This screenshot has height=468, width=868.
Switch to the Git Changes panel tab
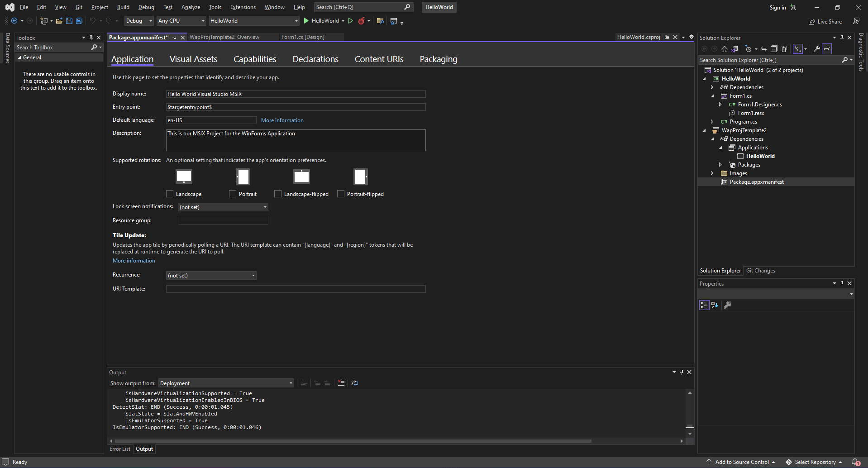(761, 271)
